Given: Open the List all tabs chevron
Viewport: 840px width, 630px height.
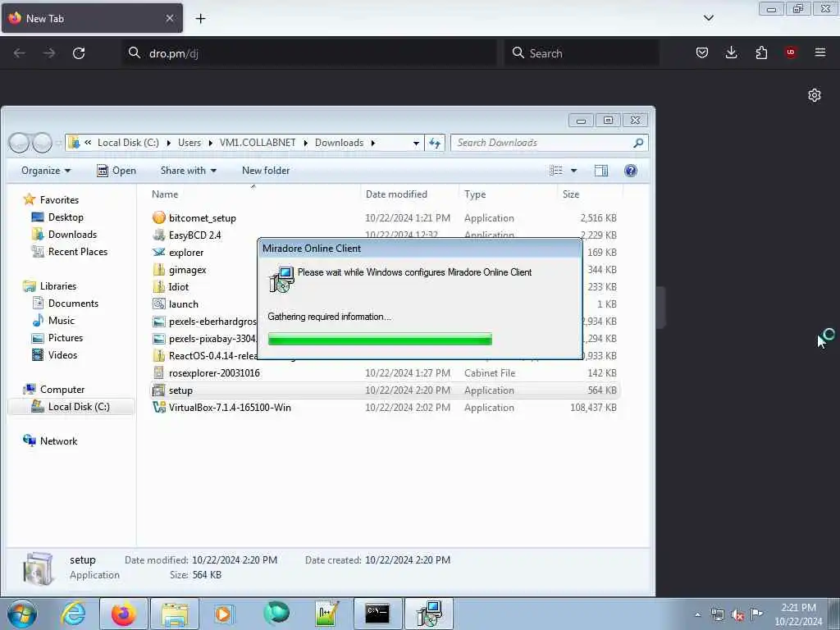Looking at the screenshot, I should click(708, 18).
